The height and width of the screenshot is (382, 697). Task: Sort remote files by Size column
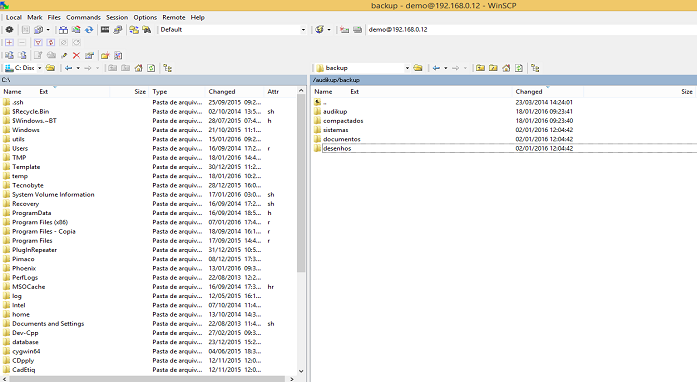coord(640,92)
